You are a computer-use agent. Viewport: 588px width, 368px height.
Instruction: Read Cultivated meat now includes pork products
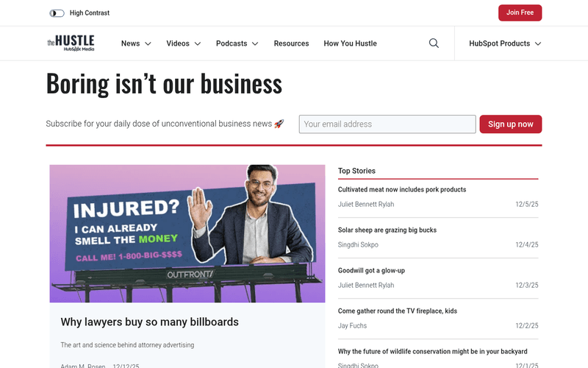click(x=402, y=190)
